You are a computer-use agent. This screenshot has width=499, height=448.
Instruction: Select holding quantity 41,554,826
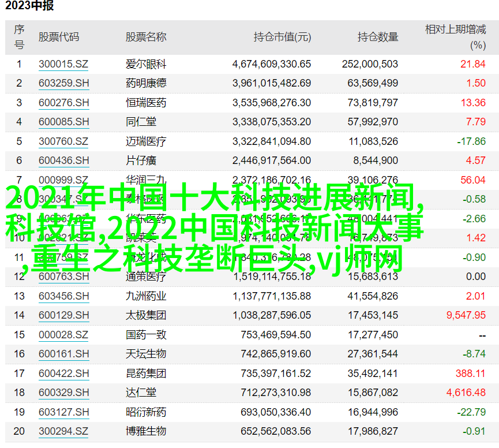point(373,296)
